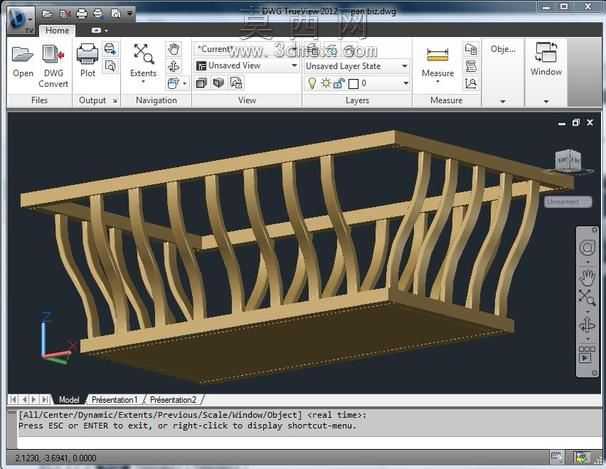The width and height of the screenshot is (606, 469).
Task: Toggle the layer 0 padlock icon
Action: click(x=339, y=83)
